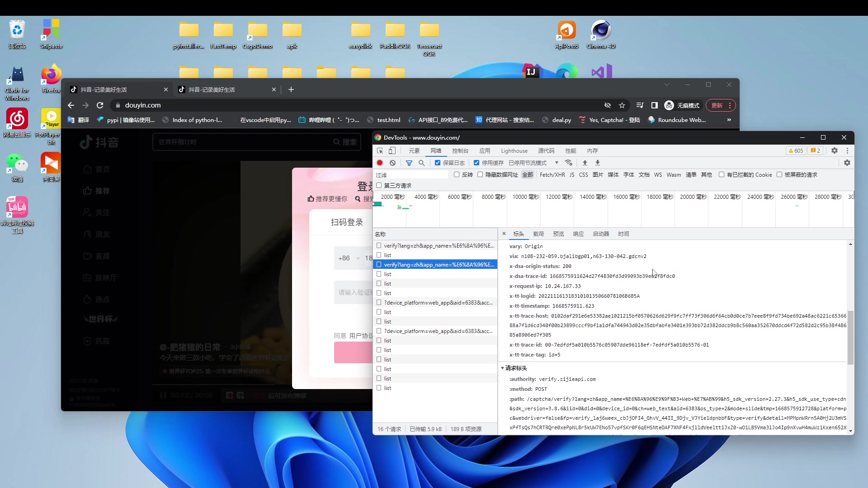Click the inspect element picker icon in DevTools
This screenshot has width=868, height=488.
point(380,151)
